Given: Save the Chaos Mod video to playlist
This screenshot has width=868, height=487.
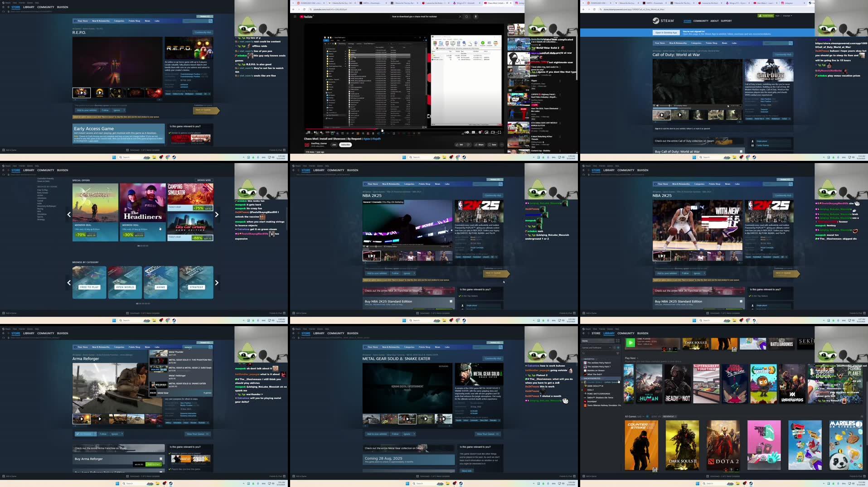Looking at the screenshot, I should (x=492, y=145).
